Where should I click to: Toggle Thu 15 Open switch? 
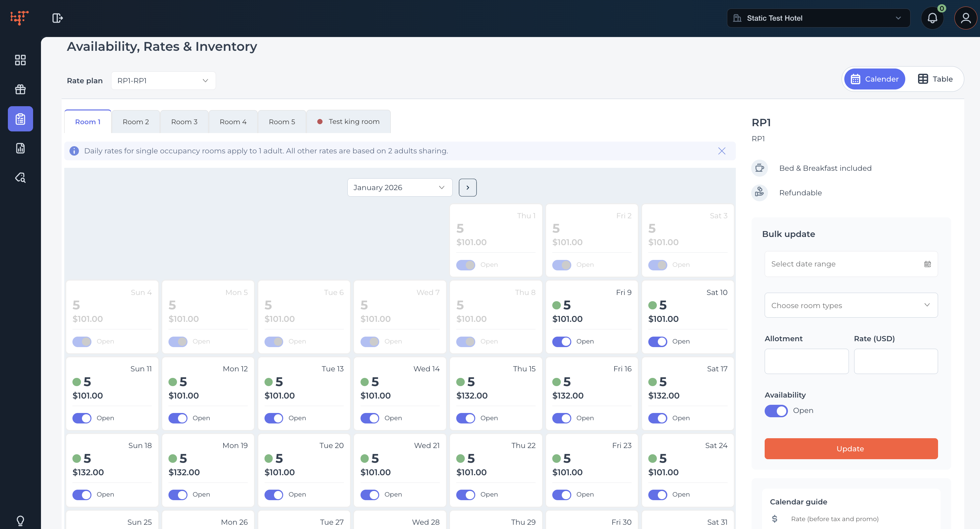[x=466, y=418]
